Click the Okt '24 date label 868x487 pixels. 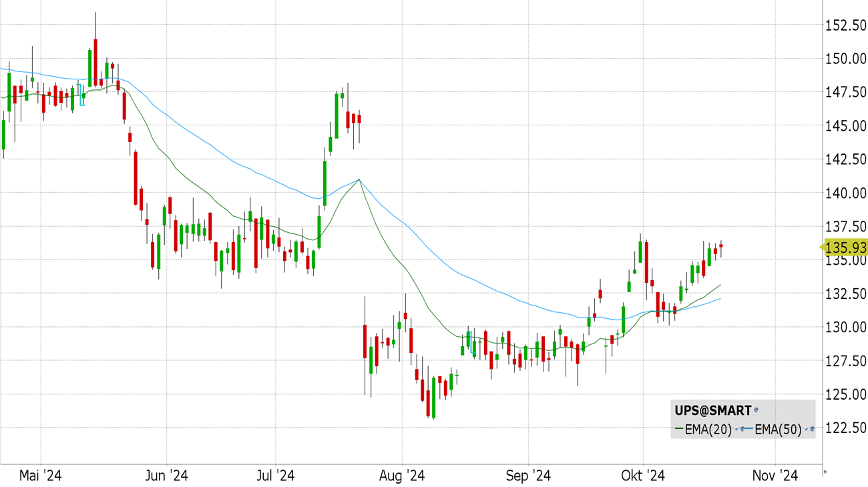642,476
